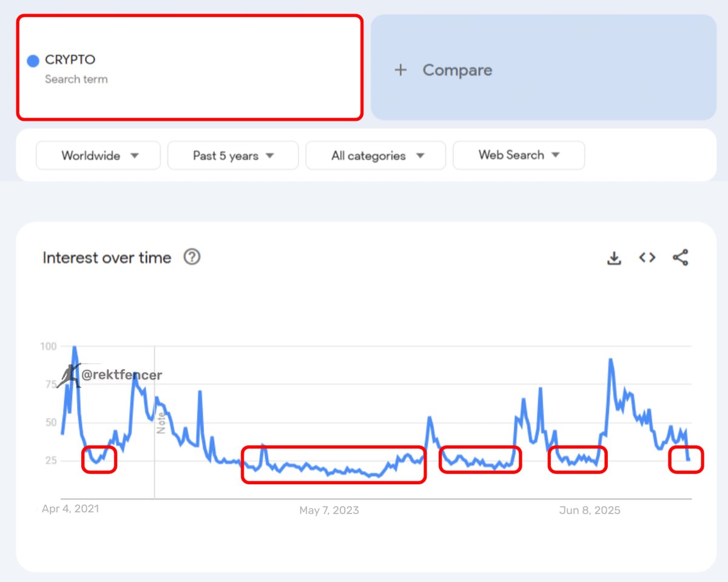This screenshot has height=582, width=728.
Task: Click the blue dot beside CRYPTO
Action: 33,61
